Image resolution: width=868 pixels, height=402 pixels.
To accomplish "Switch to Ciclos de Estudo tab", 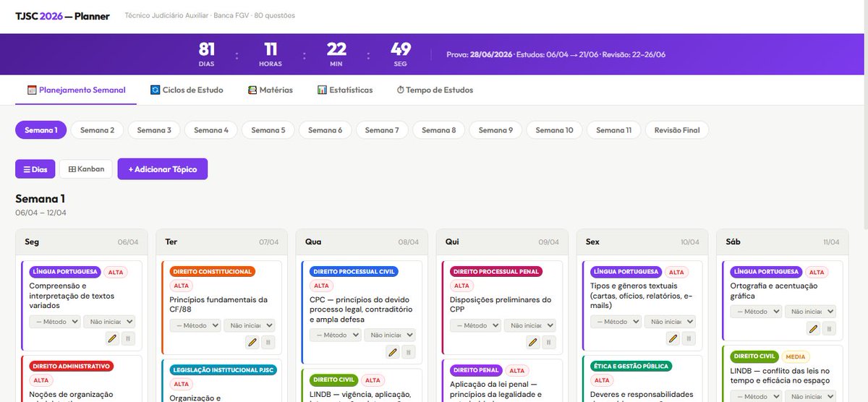I will (187, 90).
